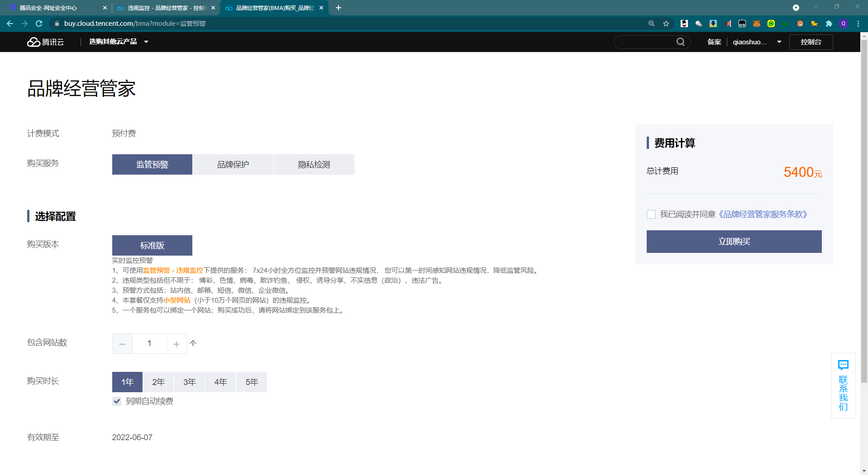Switch to the 品牌保护 service tab
868x475 pixels.
[233, 165]
